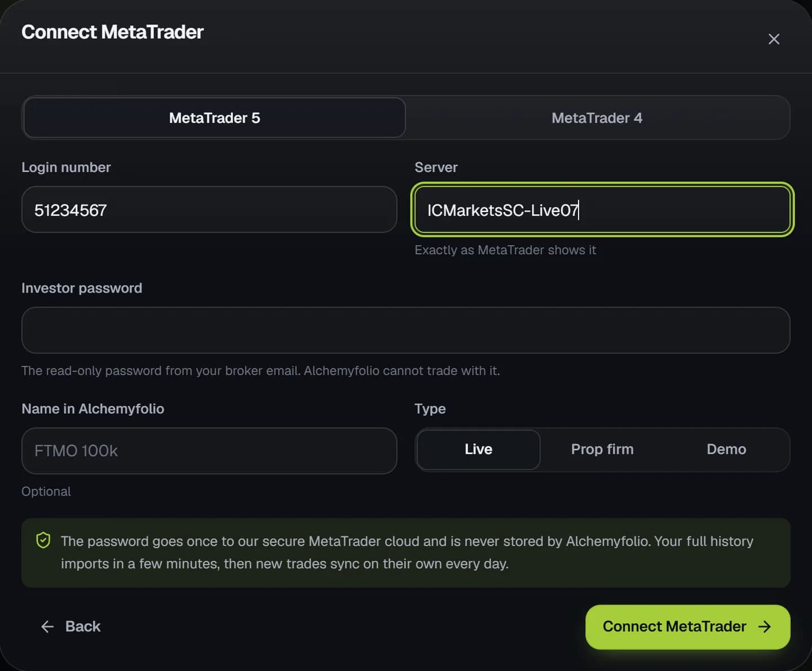Select the Demo account type
This screenshot has height=671, width=812.
[x=726, y=449]
